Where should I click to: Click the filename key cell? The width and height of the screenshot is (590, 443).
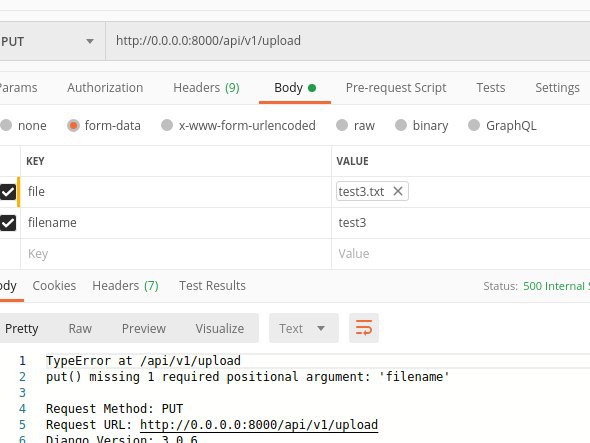click(176, 223)
